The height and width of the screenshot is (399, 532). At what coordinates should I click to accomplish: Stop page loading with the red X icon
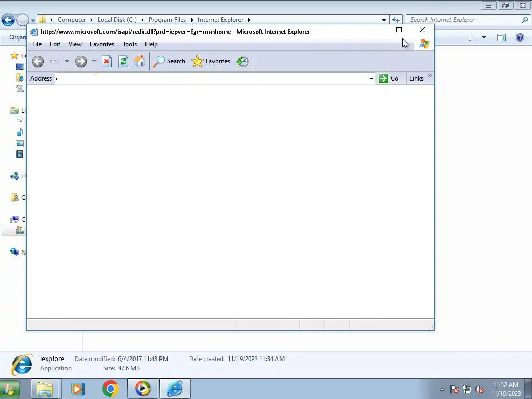click(x=107, y=61)
